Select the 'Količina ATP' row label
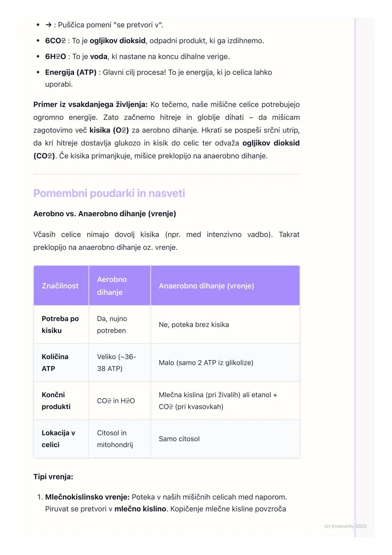Viewport: 392px width, 555px height. [55, 362]
